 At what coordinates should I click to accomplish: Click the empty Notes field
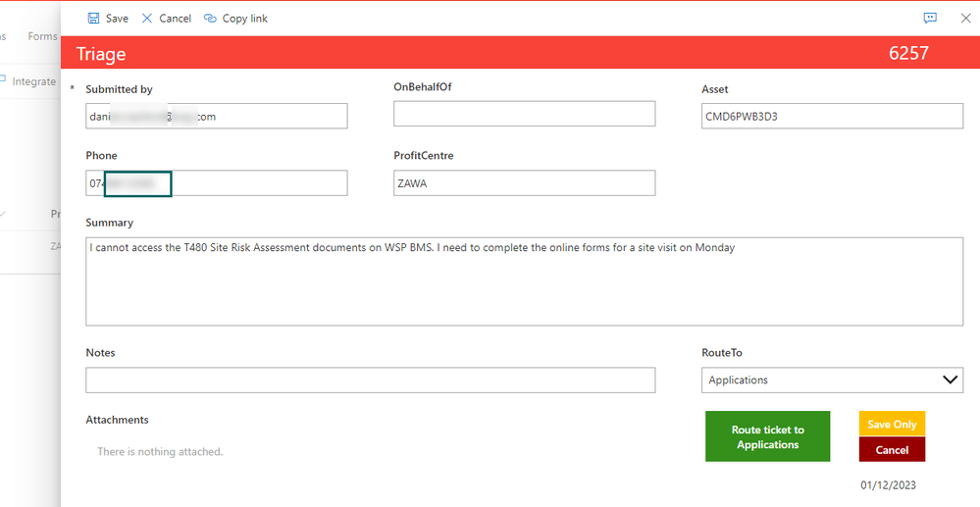click(x=371, y=380)
